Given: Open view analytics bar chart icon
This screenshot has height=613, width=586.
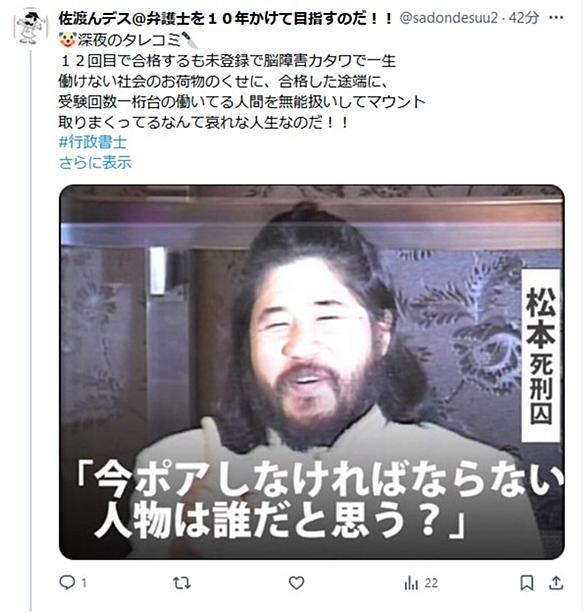Looking at the screenshot, I should click(411, 583).
